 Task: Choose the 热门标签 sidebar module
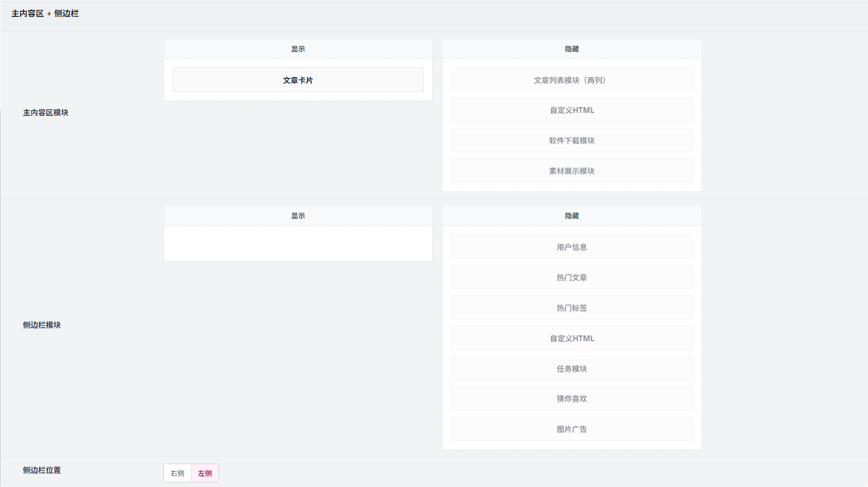(572, 308)
